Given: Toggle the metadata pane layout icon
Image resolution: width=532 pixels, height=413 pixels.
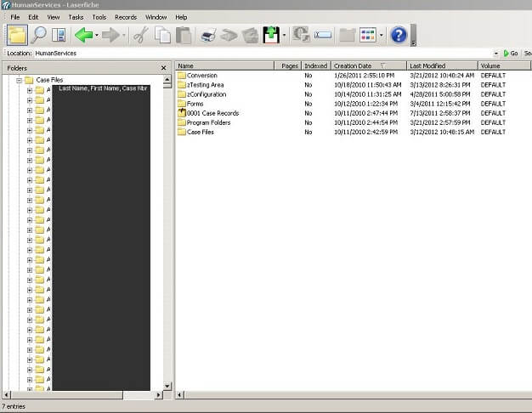Looking at the screenshot, I should pos(59,35).
